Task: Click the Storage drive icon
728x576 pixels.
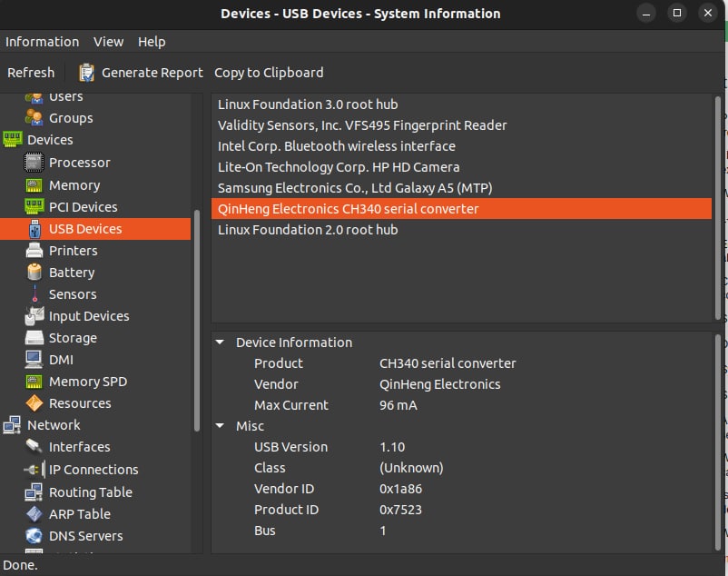Action: 34,338
